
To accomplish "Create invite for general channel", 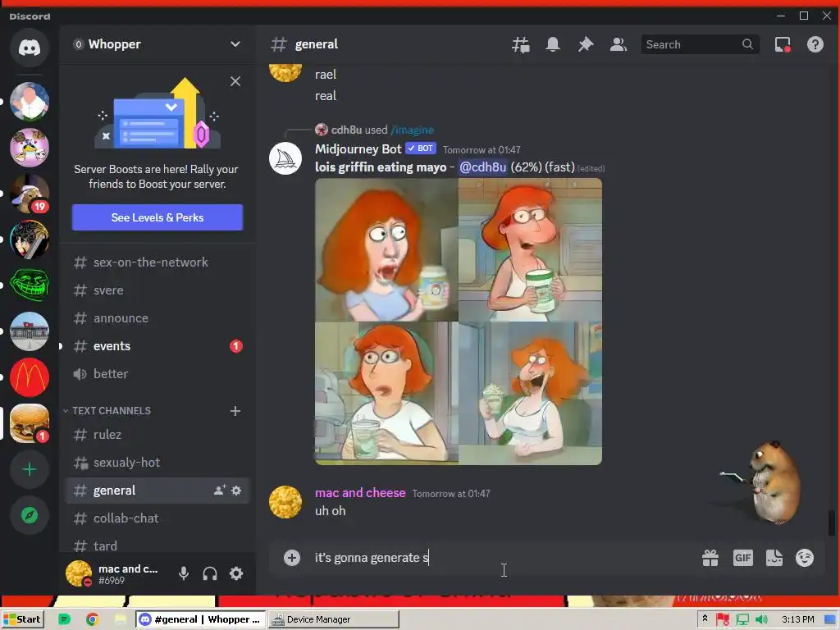I will (220, 491).
